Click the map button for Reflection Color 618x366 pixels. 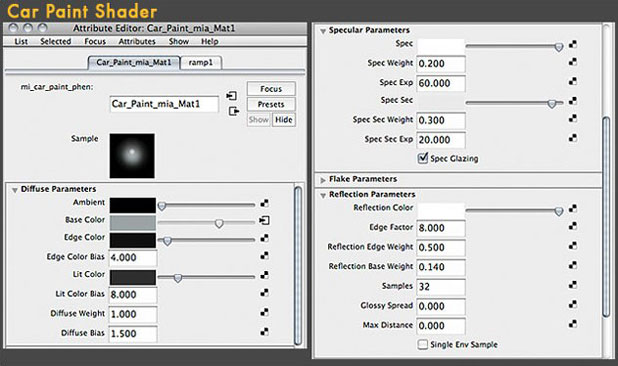pyautogui.click(x=573, y=208)
